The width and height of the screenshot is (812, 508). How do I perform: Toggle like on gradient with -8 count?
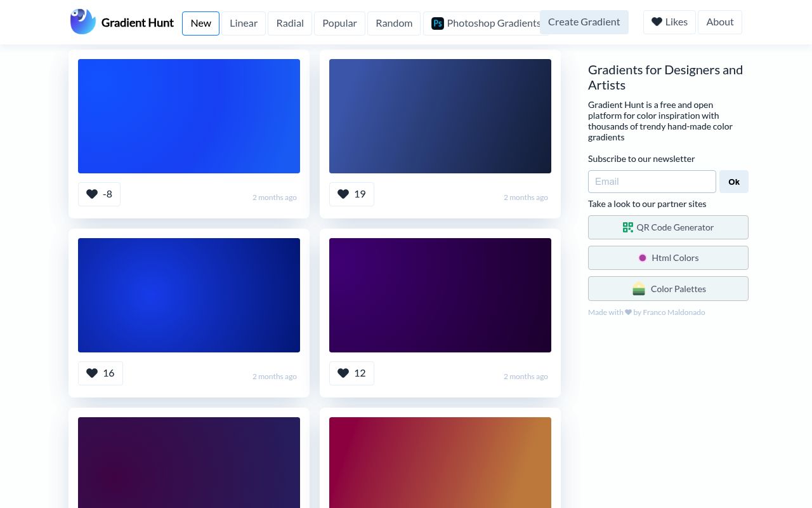(99, 194)
